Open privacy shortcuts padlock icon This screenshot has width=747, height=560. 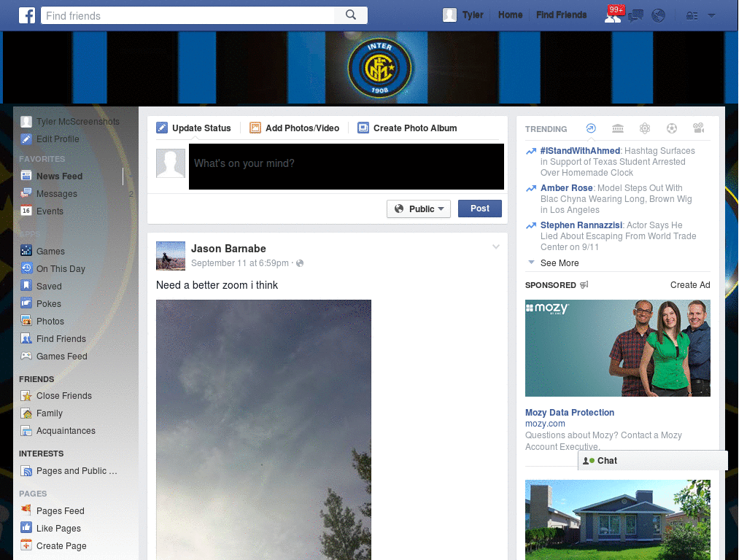[692, 15]
